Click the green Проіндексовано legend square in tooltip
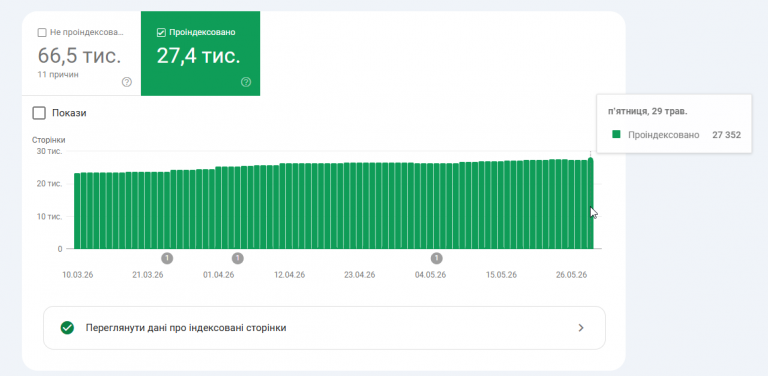Image resolution: width=768 pixels, height=376 pixels. [617, 134]
